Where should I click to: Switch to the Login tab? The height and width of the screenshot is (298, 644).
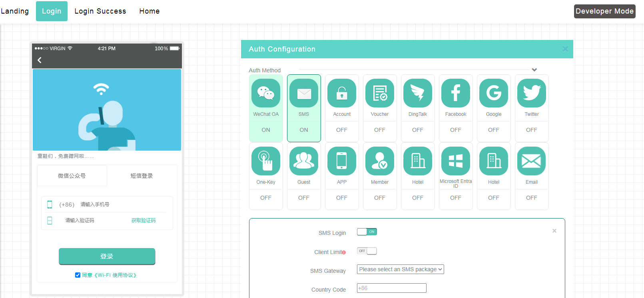pos(52,11)
